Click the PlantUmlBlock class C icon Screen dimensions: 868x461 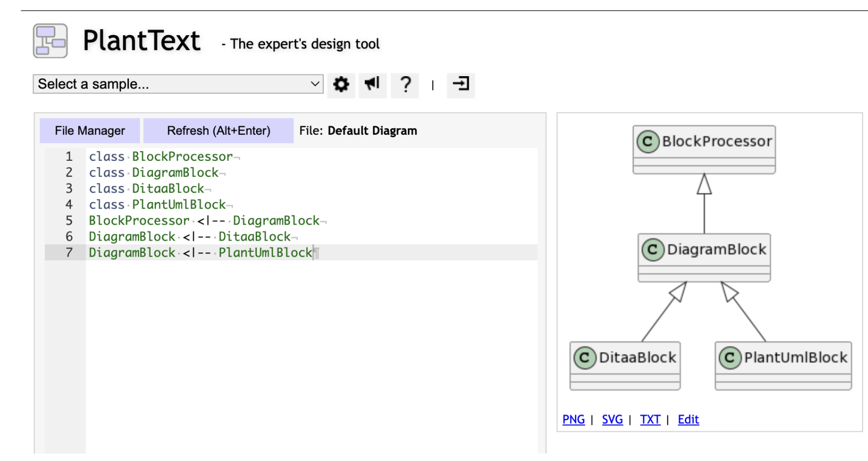click(x=730, y=358)
